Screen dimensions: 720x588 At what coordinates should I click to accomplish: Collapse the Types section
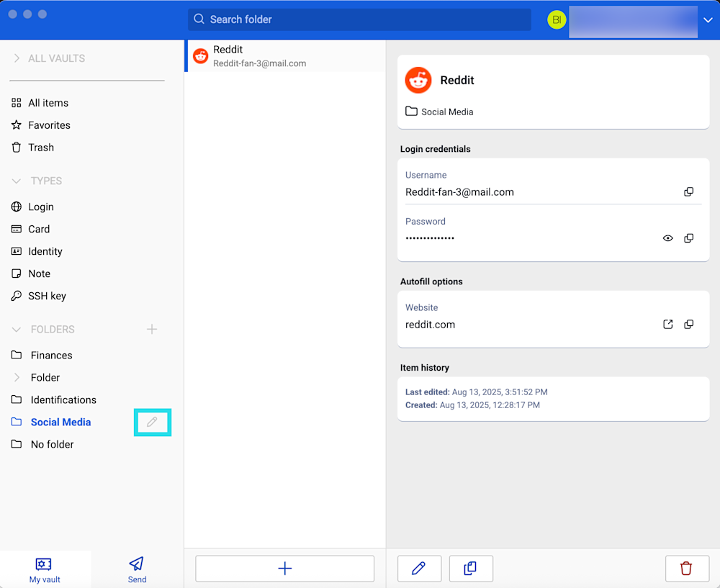(x=17, y=181)
